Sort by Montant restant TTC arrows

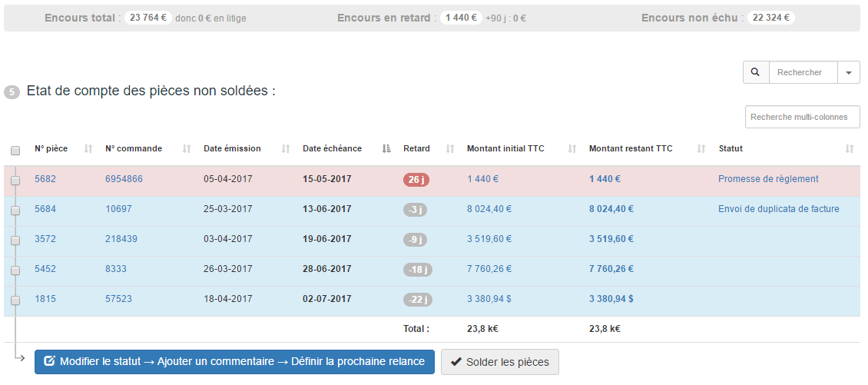coord(701,148)
